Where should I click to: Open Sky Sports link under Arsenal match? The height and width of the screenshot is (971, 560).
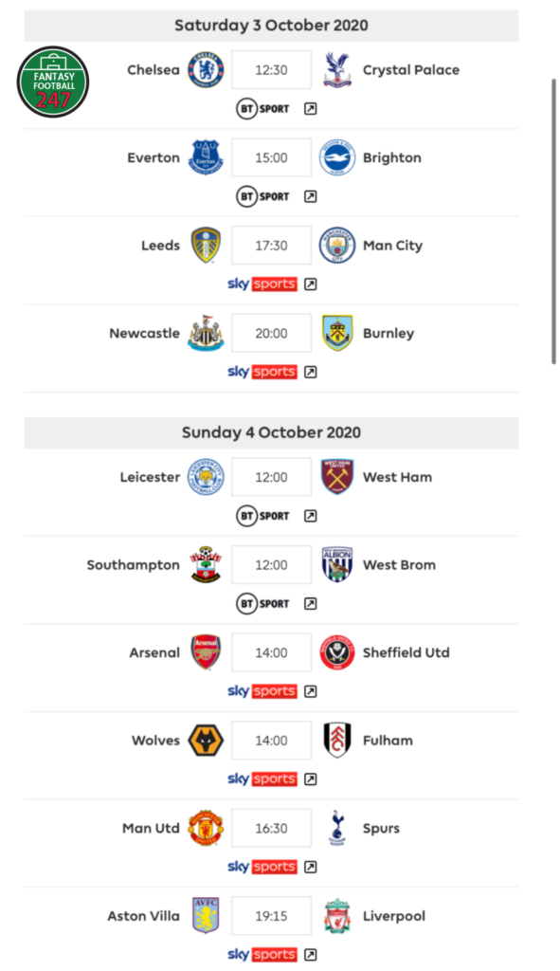point(262,691)
